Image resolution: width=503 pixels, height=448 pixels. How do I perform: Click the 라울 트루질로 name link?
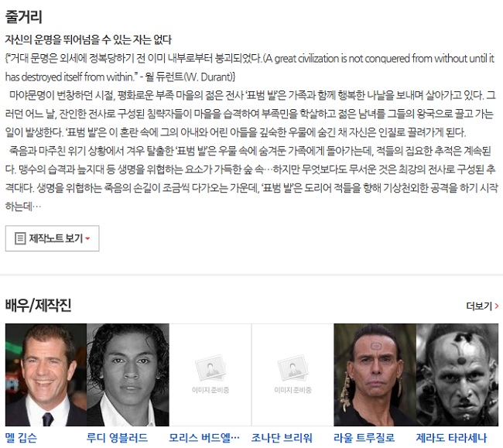coord(364,438)
